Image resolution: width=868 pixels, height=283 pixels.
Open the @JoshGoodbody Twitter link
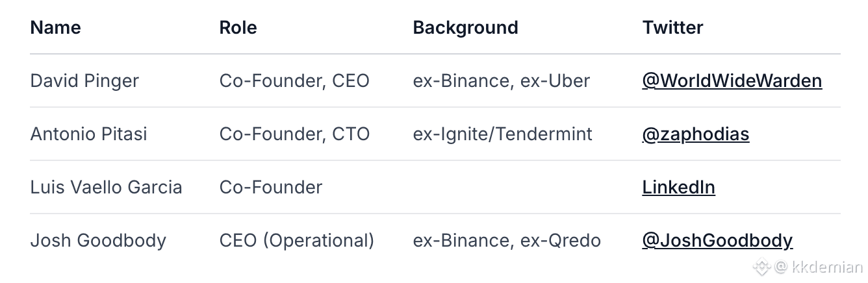717,241
